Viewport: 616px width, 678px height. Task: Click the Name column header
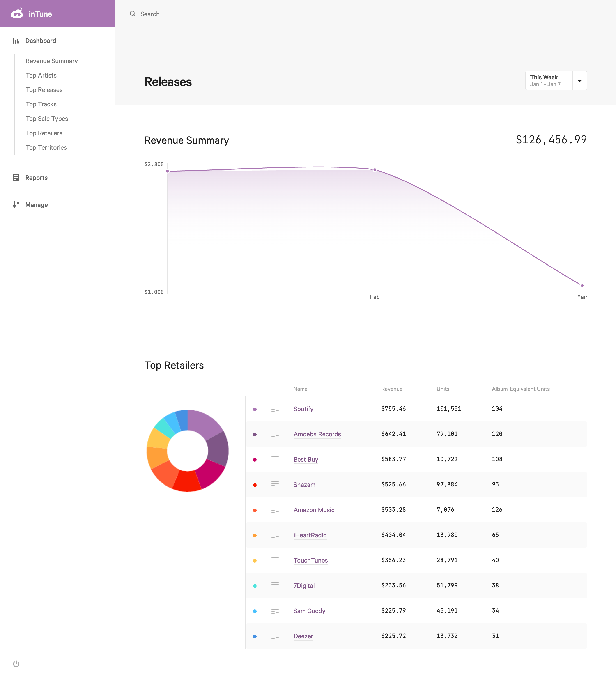click(x=300, y=389)
